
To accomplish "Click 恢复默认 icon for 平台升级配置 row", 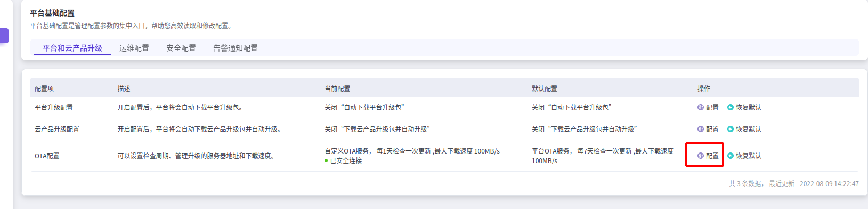I will (x=731, y=107).
